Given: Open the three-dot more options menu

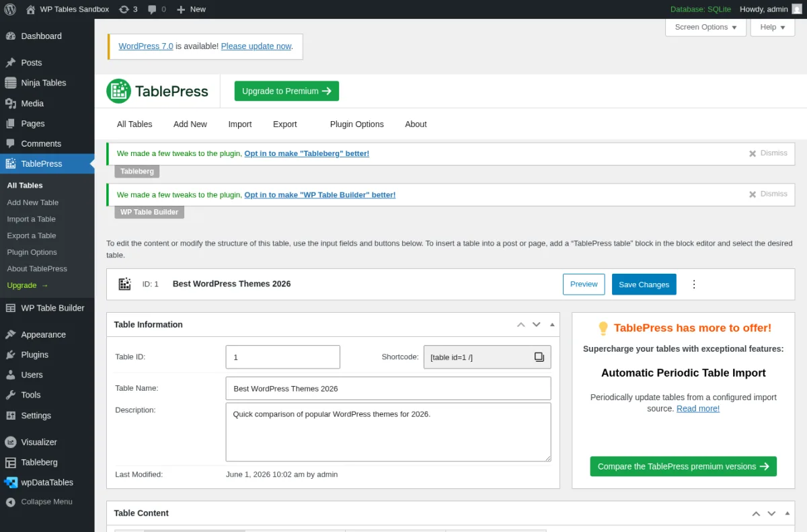Looking at the screenshot, I should tap(694, 284).
